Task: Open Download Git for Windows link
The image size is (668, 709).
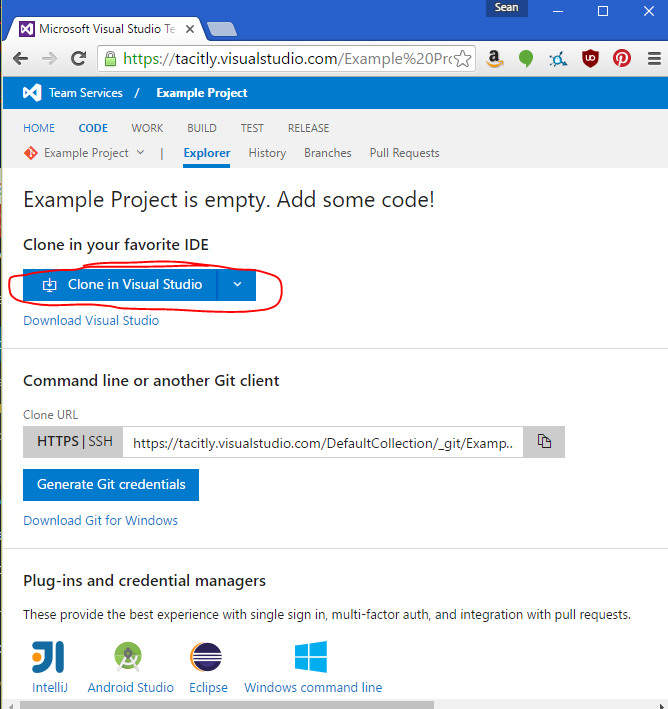Action: tap(100, 521)
